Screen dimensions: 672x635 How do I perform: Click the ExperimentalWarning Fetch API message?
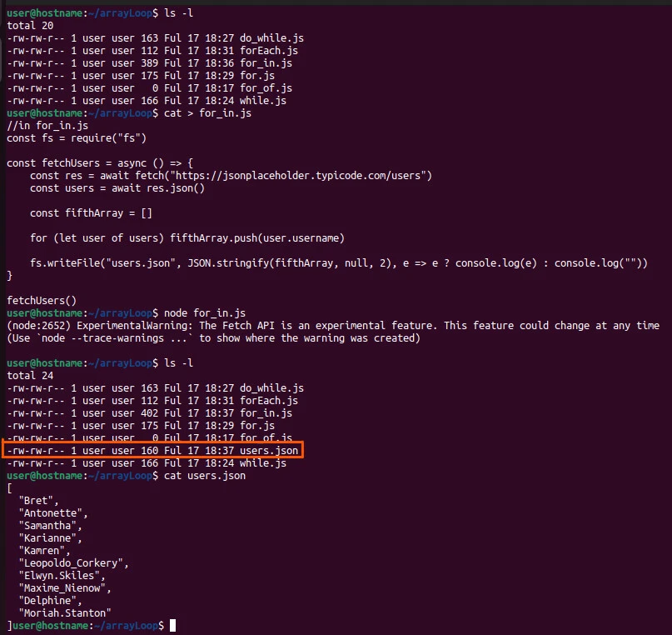[333, 325]
